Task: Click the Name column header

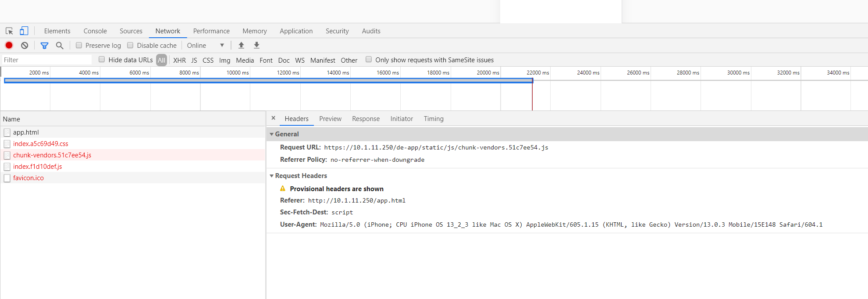Action: tap(133, 119)
